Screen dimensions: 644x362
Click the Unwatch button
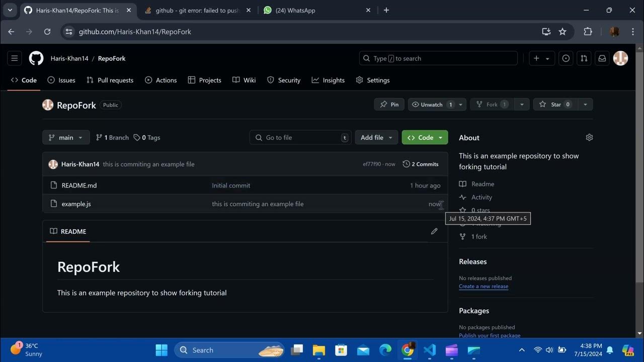[x=433, y=105]
